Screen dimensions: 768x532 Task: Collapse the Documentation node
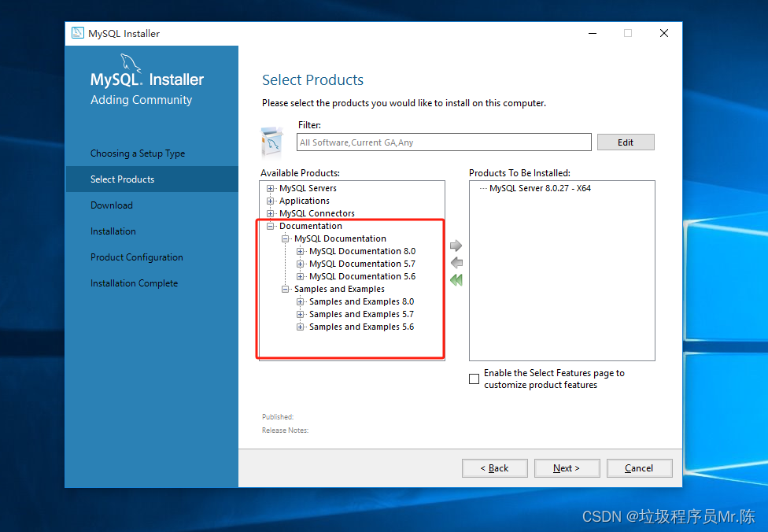coord(270,226)
